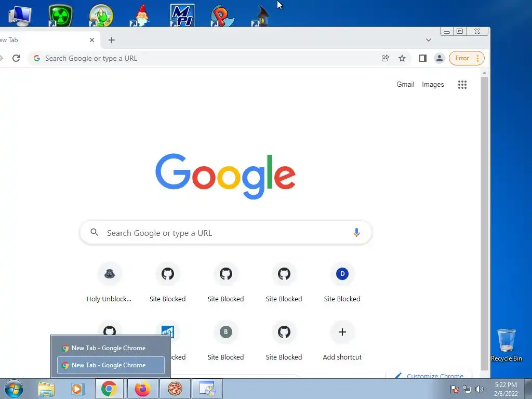Open the Recycle Bin on desktop
The image size is (532, 399).
coord(506,345)
